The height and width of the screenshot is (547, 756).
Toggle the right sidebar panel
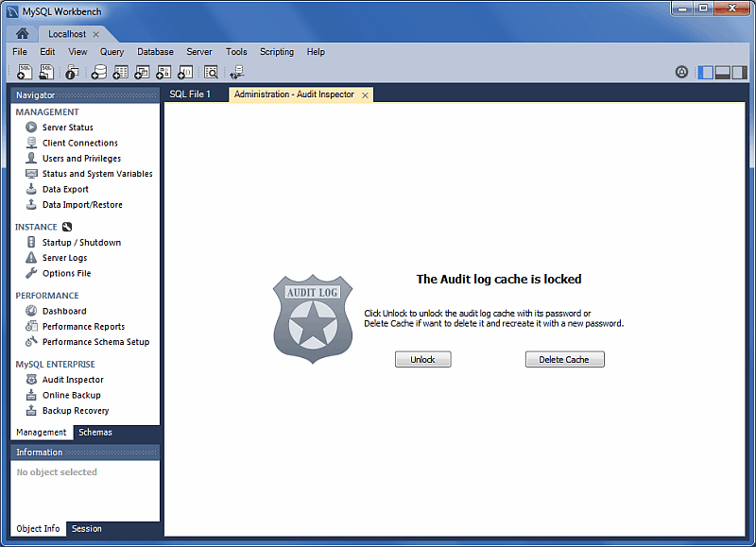(739, 73)
